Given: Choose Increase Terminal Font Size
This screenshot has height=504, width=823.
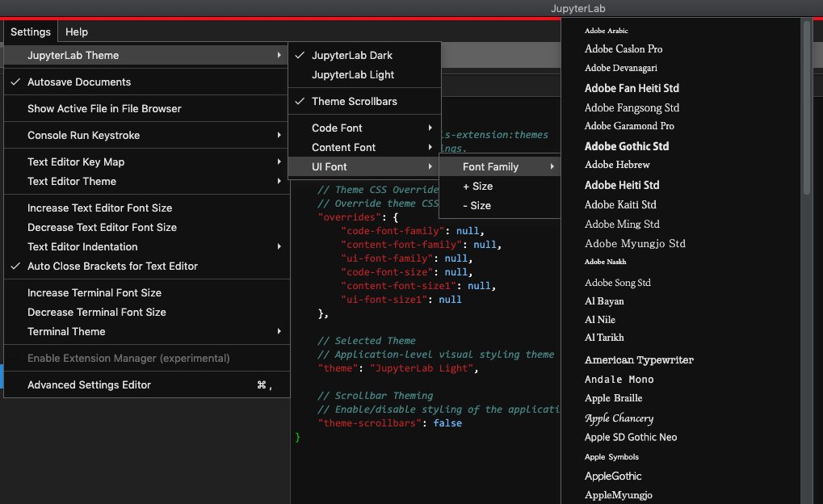Looking at the screenshot, I should [94, 292].
